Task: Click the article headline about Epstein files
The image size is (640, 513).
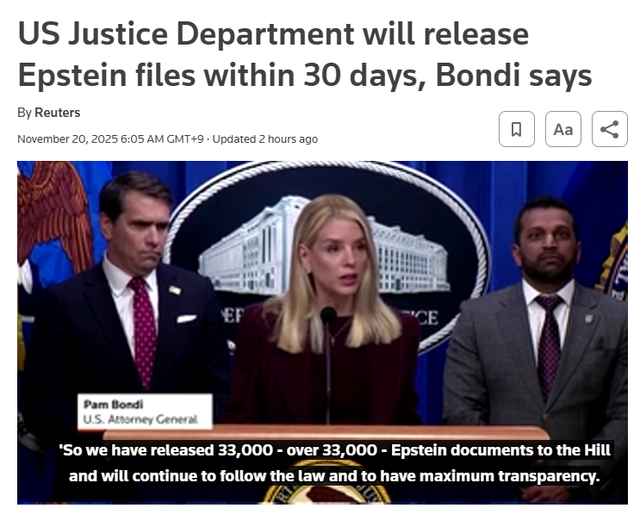Action: click(x=304, y=54)
